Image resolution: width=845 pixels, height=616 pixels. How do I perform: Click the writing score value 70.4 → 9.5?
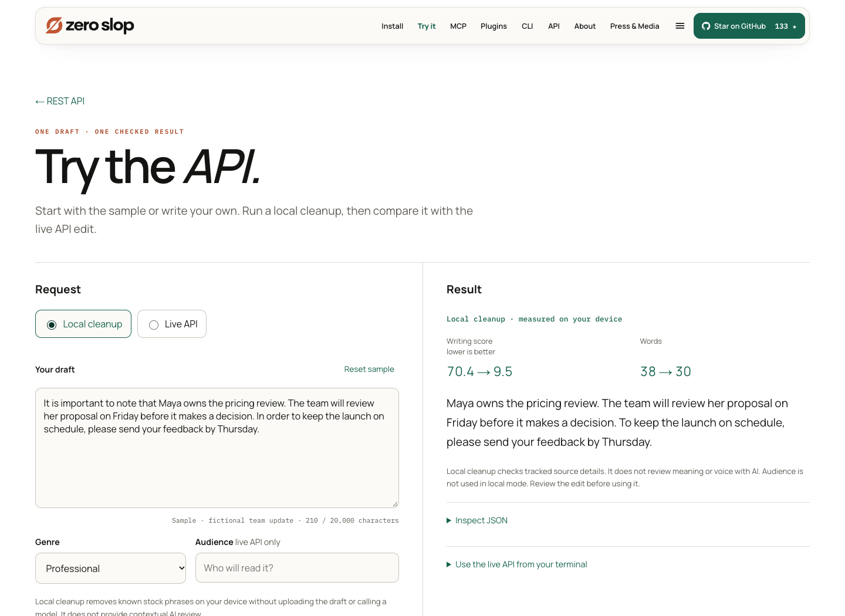480,371
